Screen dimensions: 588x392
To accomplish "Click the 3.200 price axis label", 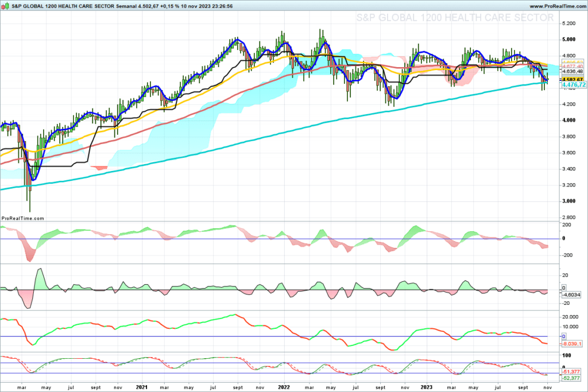I will coord(569,185).
